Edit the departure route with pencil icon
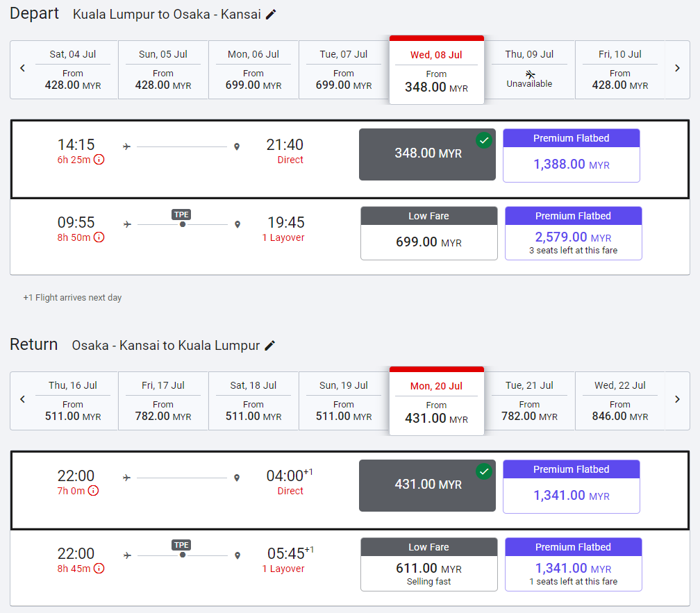 tap(271, 15)
